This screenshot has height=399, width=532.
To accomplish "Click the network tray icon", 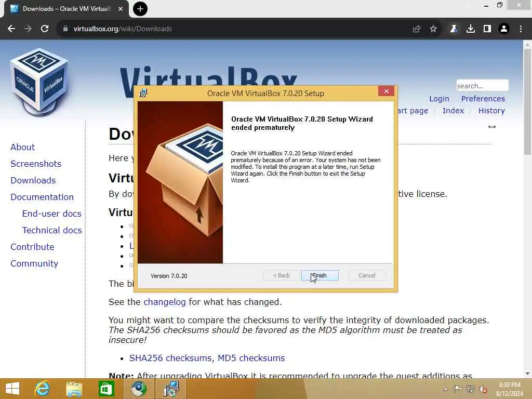I will (470, 389).
